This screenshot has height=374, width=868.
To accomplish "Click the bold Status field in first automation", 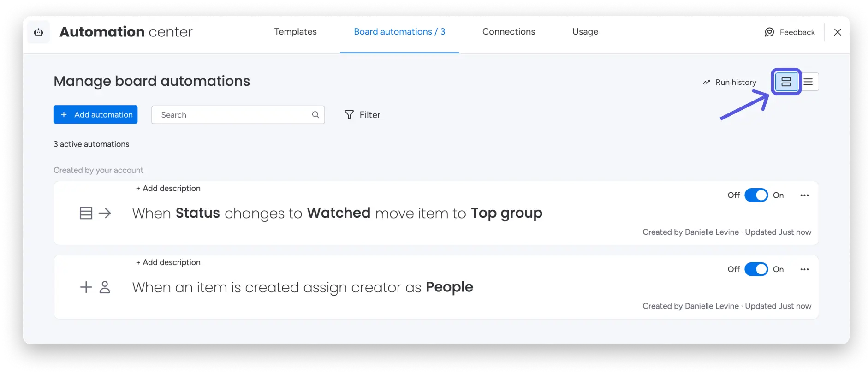I will [198, 213].
